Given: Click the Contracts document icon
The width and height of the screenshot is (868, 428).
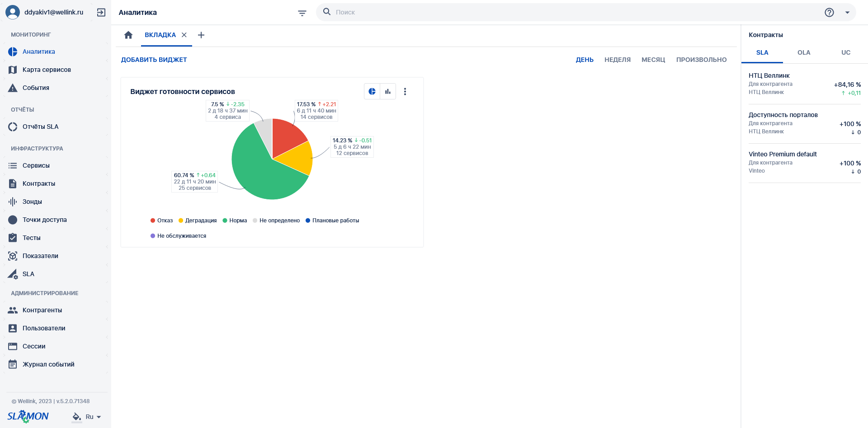Looking at the screenshot, I should (13, 183).
